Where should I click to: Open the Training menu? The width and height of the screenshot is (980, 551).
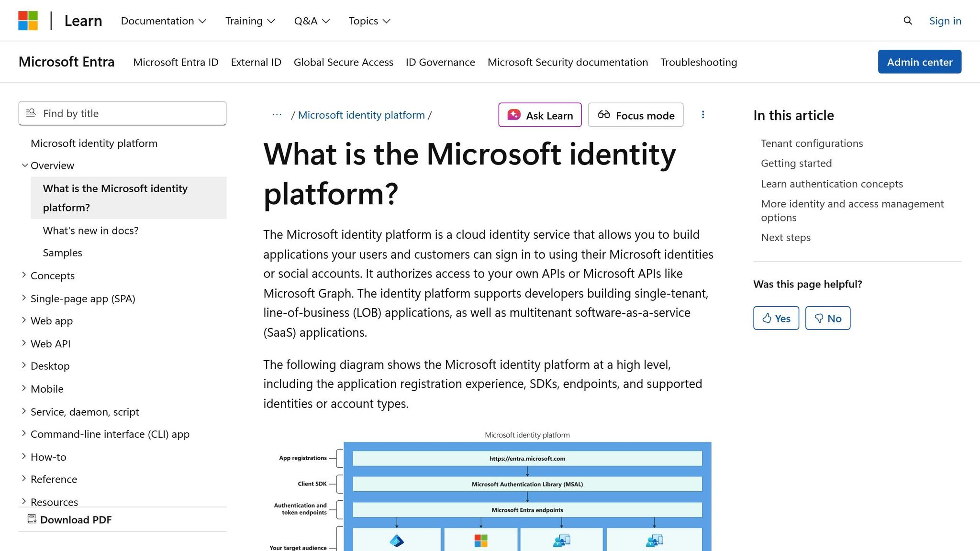[x=249, y=21]
